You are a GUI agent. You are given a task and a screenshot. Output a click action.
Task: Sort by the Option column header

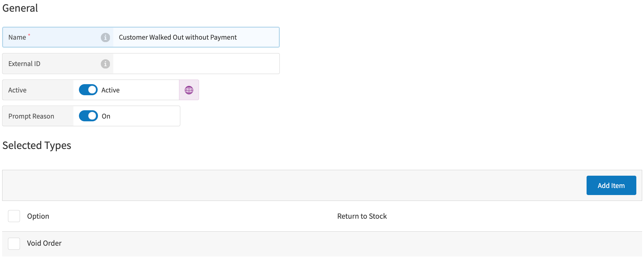38,216
